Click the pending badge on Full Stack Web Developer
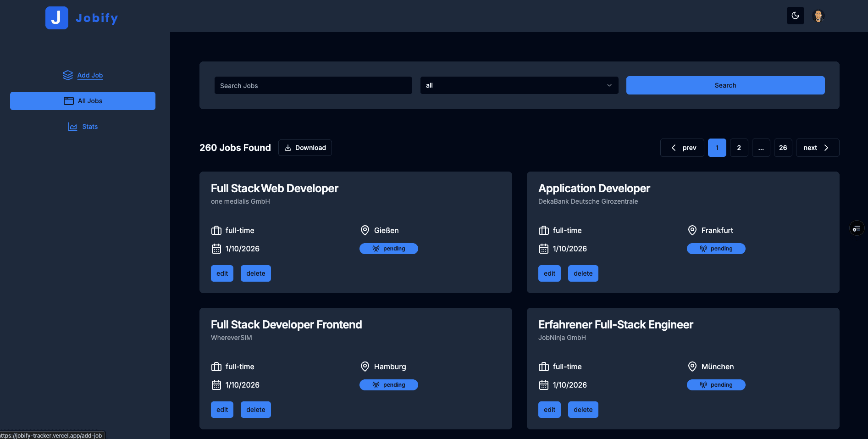Image resolution: width=868 pixels, height=439 pixels. coord(388,248)
